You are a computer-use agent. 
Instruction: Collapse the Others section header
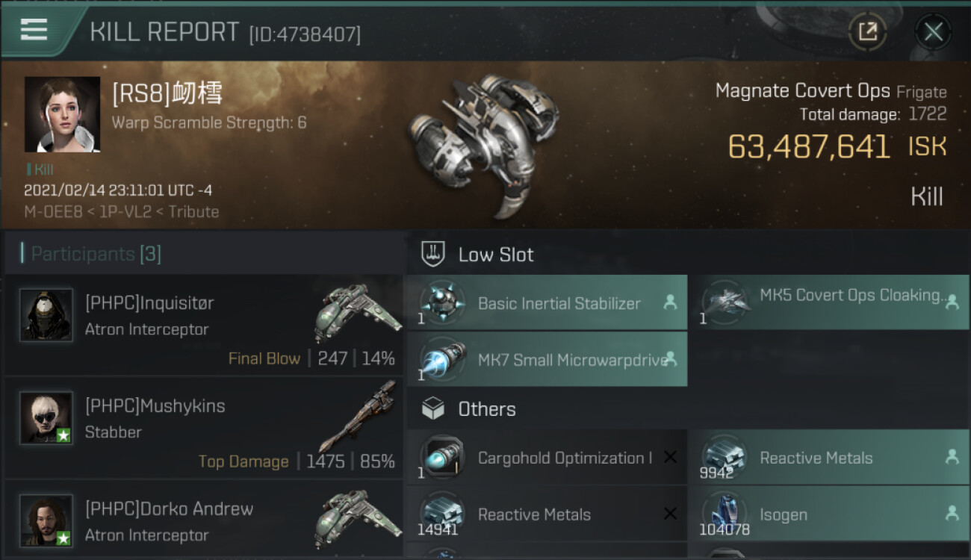tap(487, 409)
